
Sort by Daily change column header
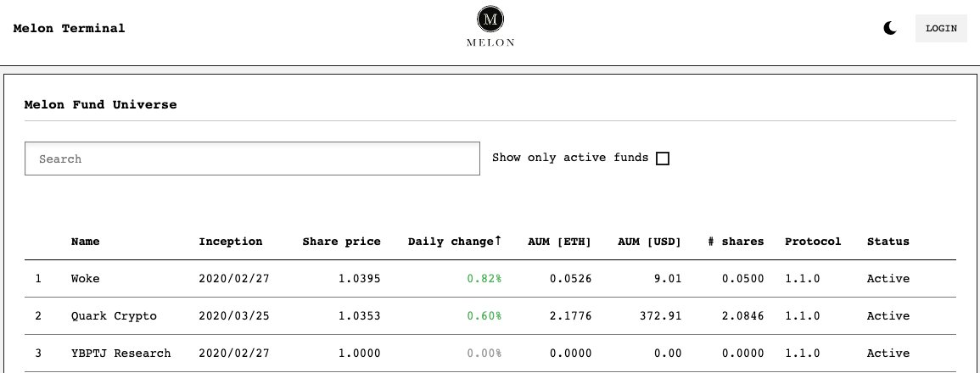455,241
